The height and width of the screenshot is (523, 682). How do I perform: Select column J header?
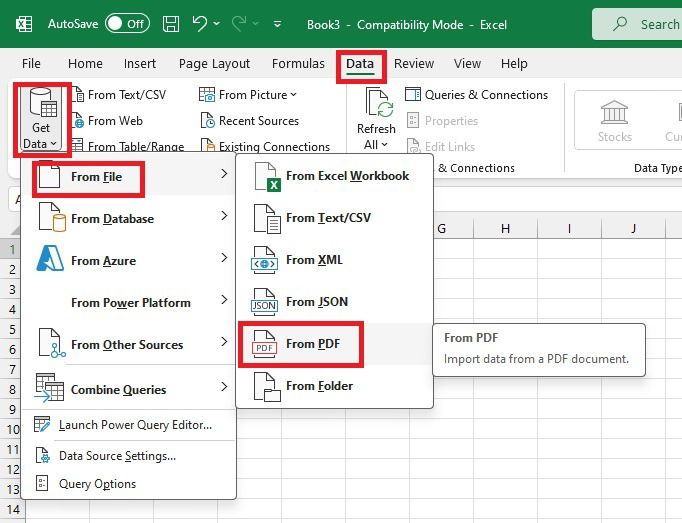(633, 228)
